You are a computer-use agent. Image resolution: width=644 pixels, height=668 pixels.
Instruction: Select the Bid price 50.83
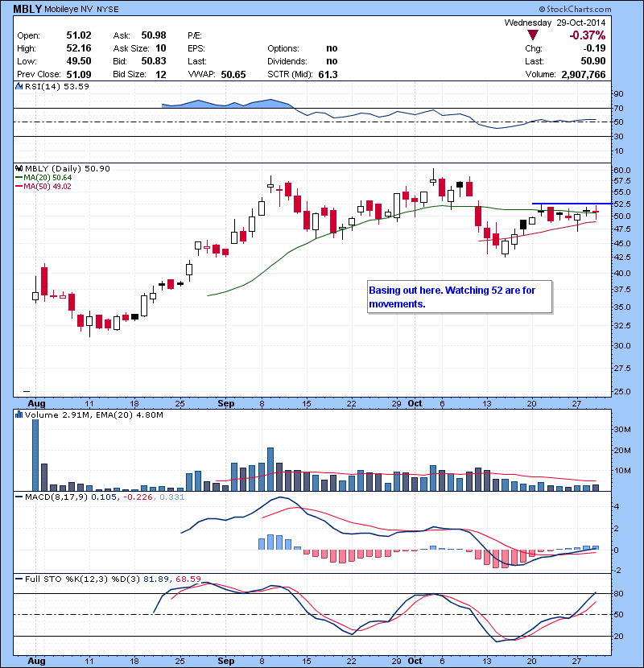pyautogui.click(x=154, y=61)
